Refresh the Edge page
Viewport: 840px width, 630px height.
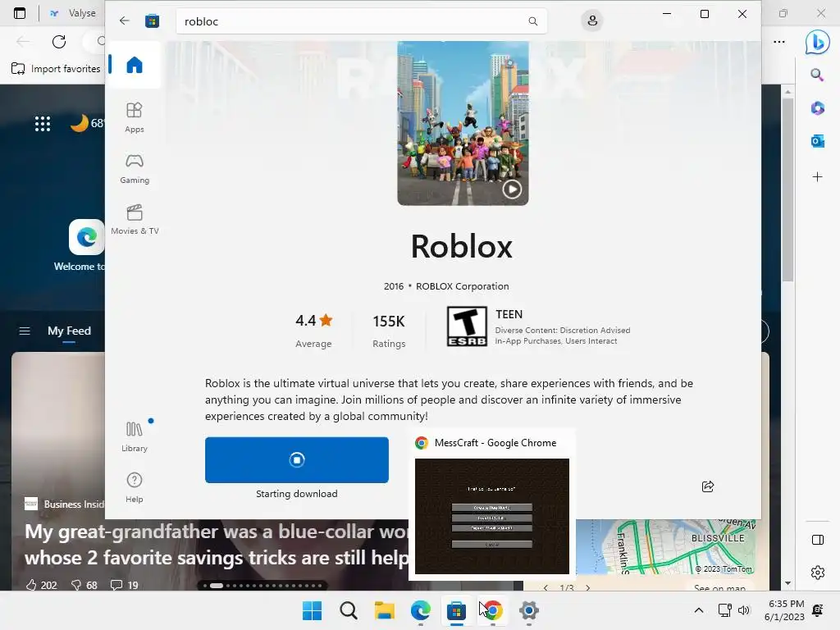click(59, 41)
